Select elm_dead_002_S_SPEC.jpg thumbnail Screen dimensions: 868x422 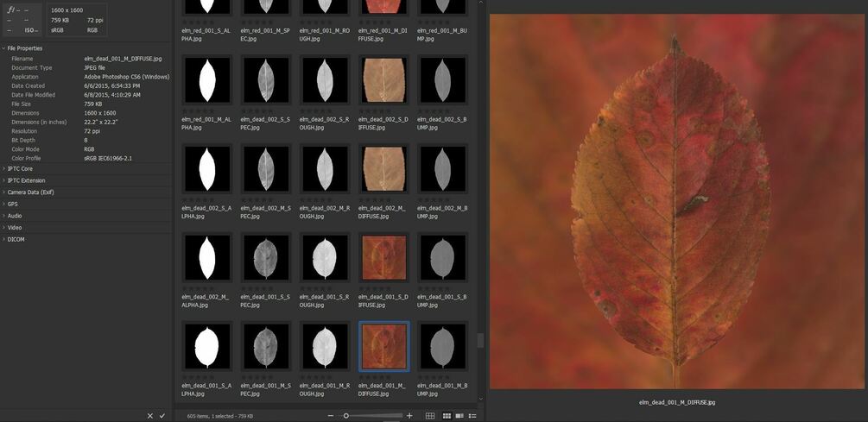(x=266, y=80)
